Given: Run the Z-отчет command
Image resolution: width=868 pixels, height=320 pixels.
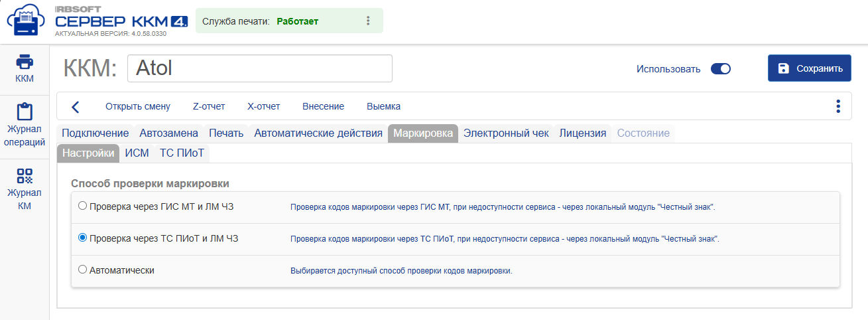Looking at the screenshot, I should (x=209, y=106).
